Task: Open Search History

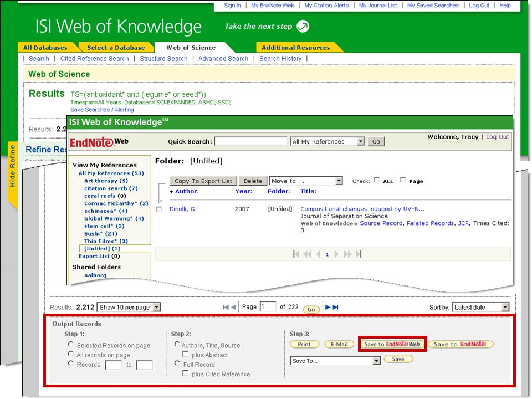Action: [280, 58]
